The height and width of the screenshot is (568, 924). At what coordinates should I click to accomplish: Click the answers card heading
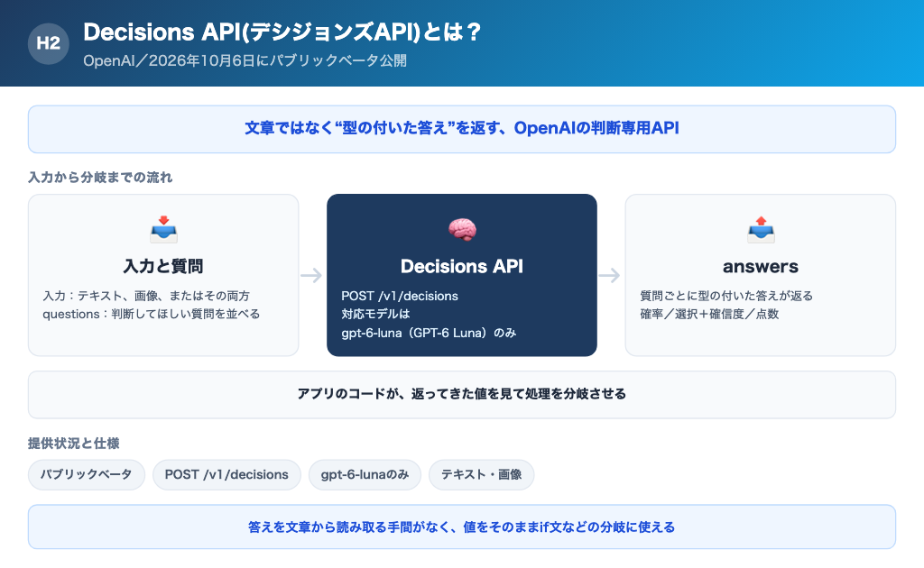[x=761, y=266]
